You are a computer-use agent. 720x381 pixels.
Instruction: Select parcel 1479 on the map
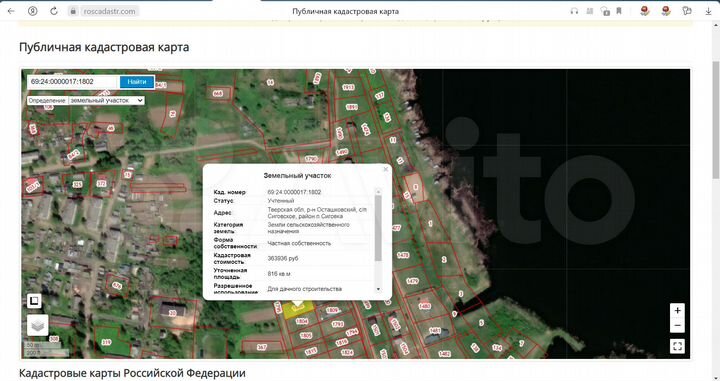pyautogui.click(x=412, y=281)
